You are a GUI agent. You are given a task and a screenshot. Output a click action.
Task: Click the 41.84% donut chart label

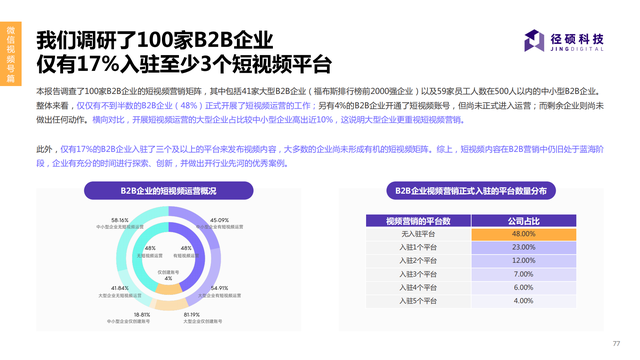pos(120,288)
